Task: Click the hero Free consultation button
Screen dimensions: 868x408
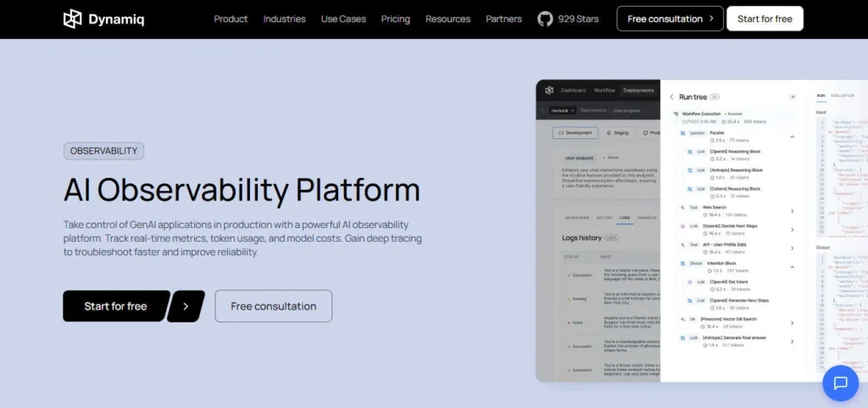Action: pyautogui.click(x=274, y=306)
